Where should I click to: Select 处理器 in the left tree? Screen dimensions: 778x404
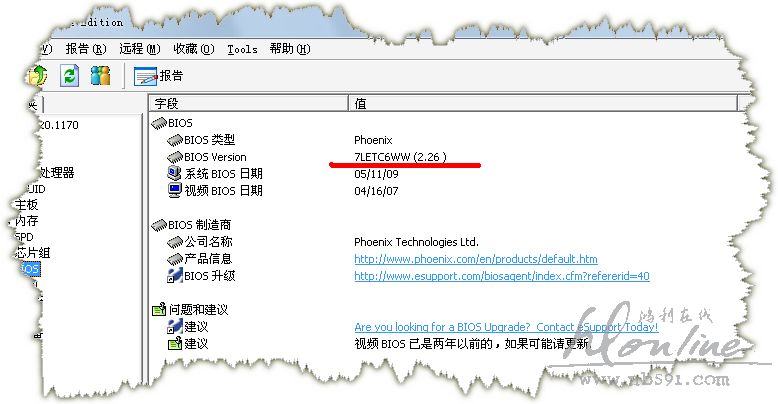[57, 173]
